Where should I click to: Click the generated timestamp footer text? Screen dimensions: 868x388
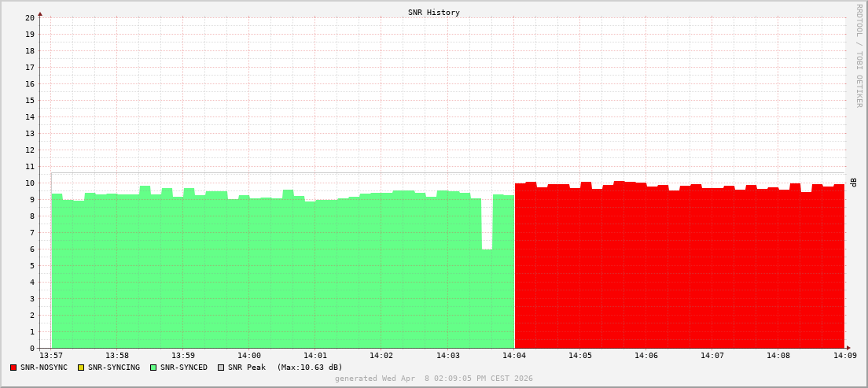coord(434,379)
